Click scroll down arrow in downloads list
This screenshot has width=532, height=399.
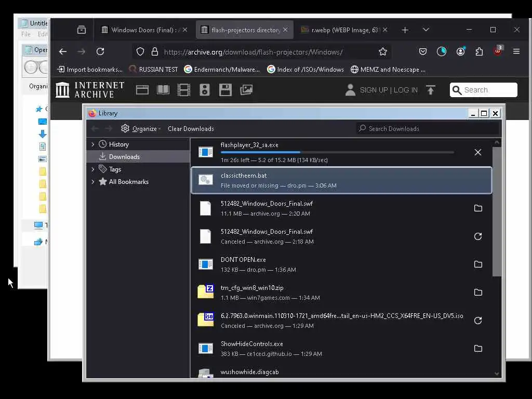[x=497, y=374]
